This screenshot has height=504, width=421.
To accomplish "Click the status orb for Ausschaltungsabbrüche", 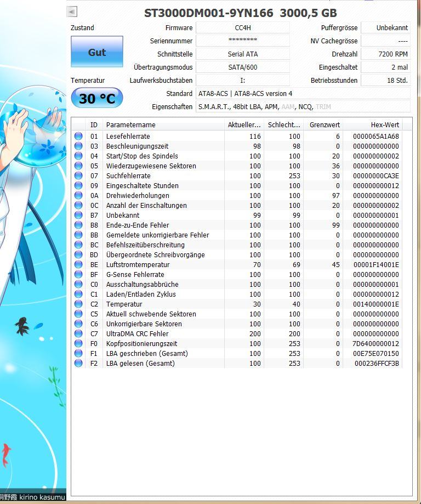I will [78, 285].
